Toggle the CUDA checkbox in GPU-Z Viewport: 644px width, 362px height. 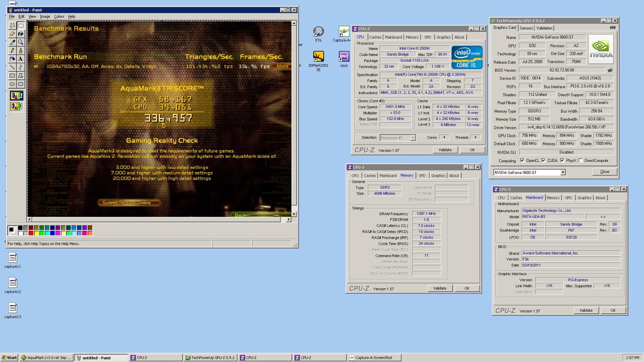pos(543,160)
